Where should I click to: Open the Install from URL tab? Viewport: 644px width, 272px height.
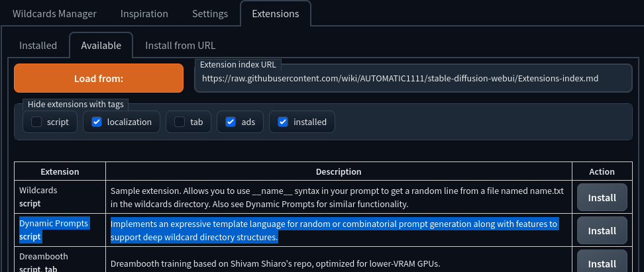click(180, 46)
